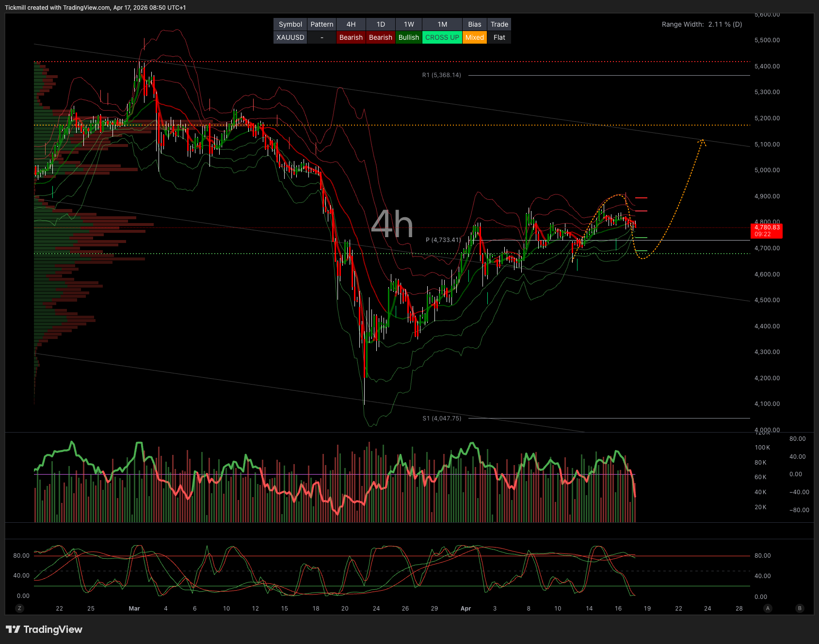Click the orange Mixed bias cell

[474, 37]
